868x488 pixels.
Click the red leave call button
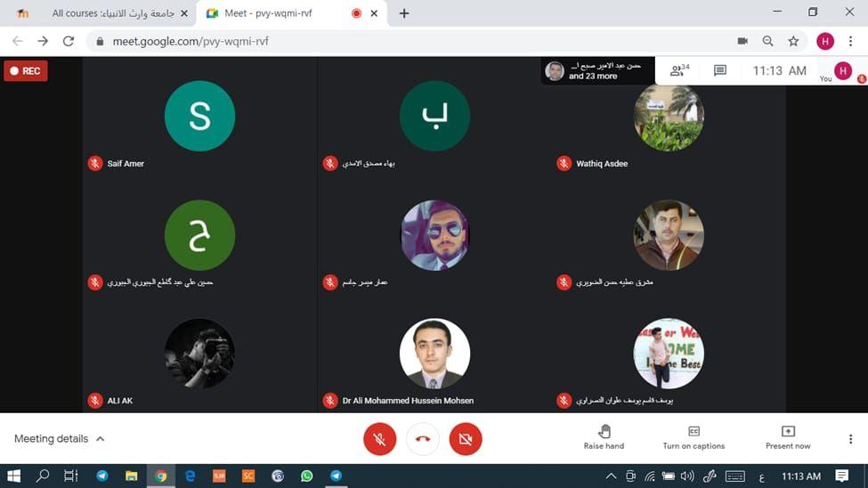click(x=423, y=438)
